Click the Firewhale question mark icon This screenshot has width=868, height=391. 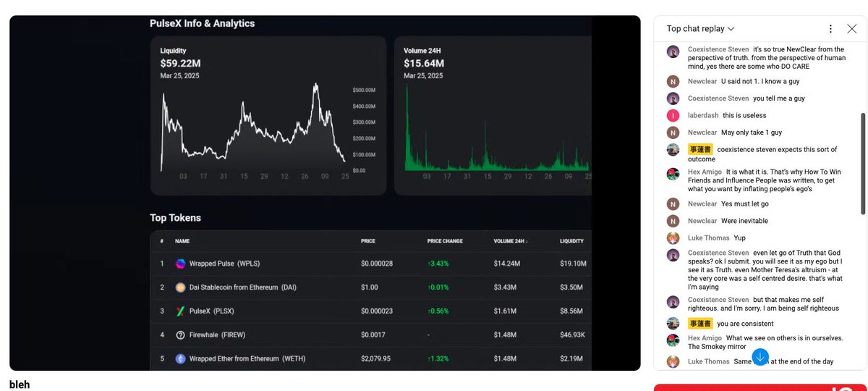pyautogui.click(x=181, y=335)
